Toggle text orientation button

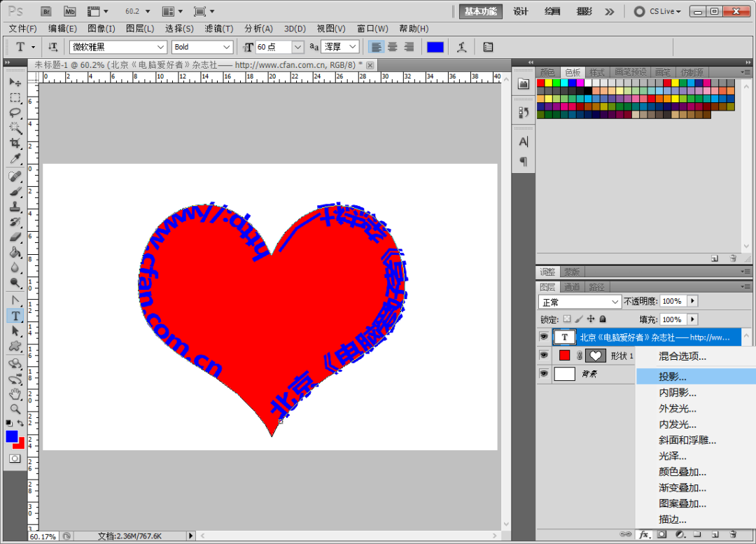coord(52,47)
